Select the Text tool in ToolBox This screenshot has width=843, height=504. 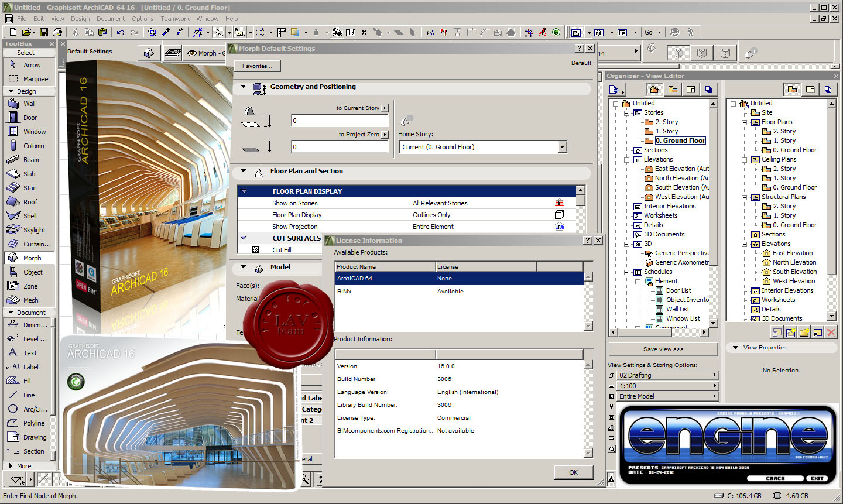point(28,353)
